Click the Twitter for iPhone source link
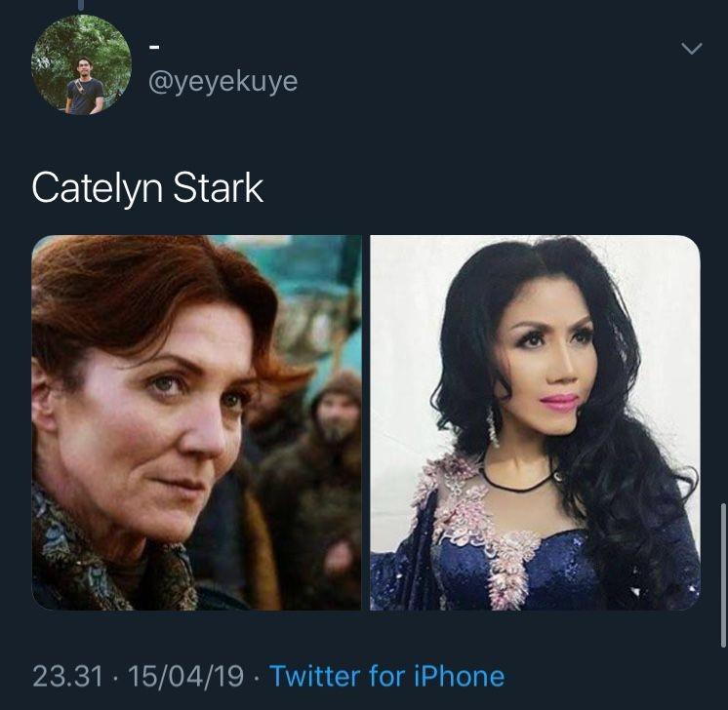 point(387,676)
